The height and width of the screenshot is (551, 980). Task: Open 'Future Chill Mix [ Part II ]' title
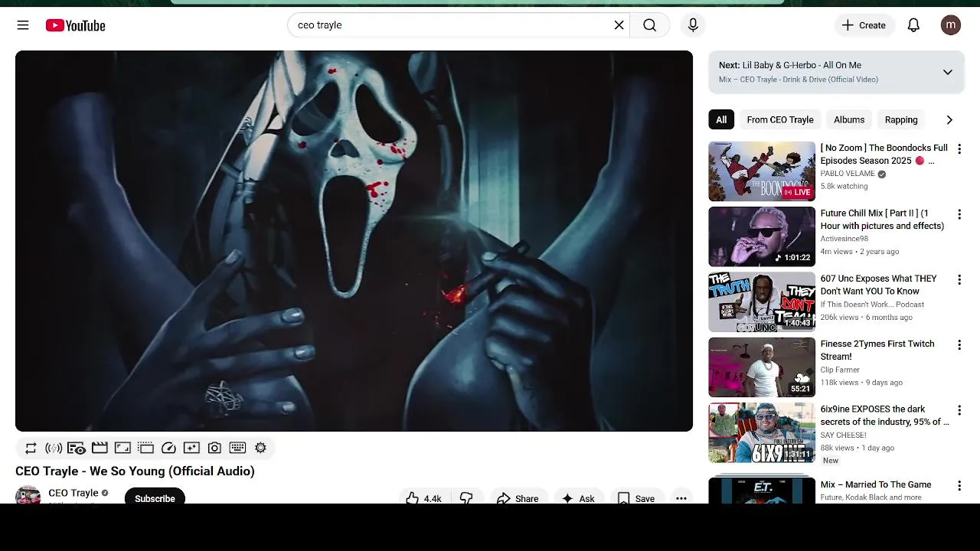coord(882,220)
